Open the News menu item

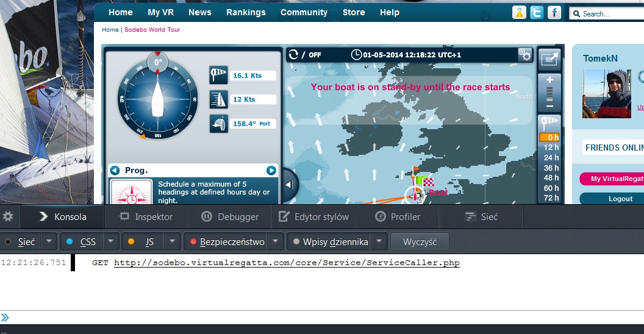pos(199,12)
